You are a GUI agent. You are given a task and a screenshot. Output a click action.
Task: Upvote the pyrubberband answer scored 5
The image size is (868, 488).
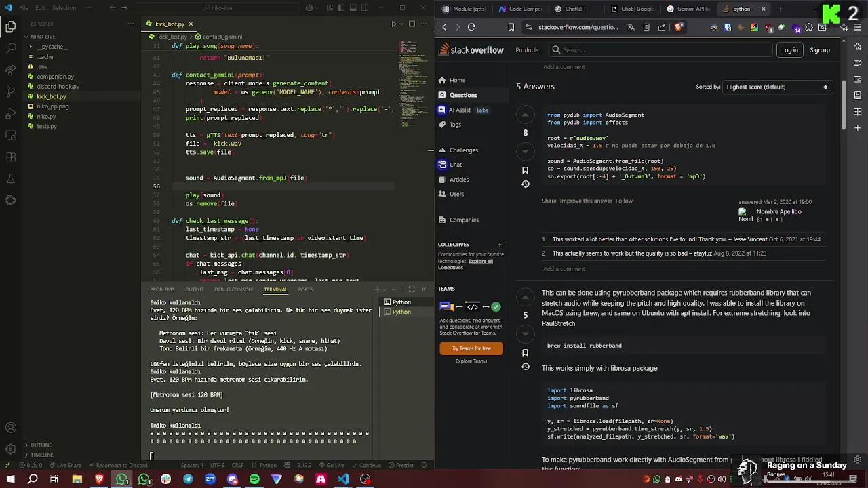click(x=525, y=297)
